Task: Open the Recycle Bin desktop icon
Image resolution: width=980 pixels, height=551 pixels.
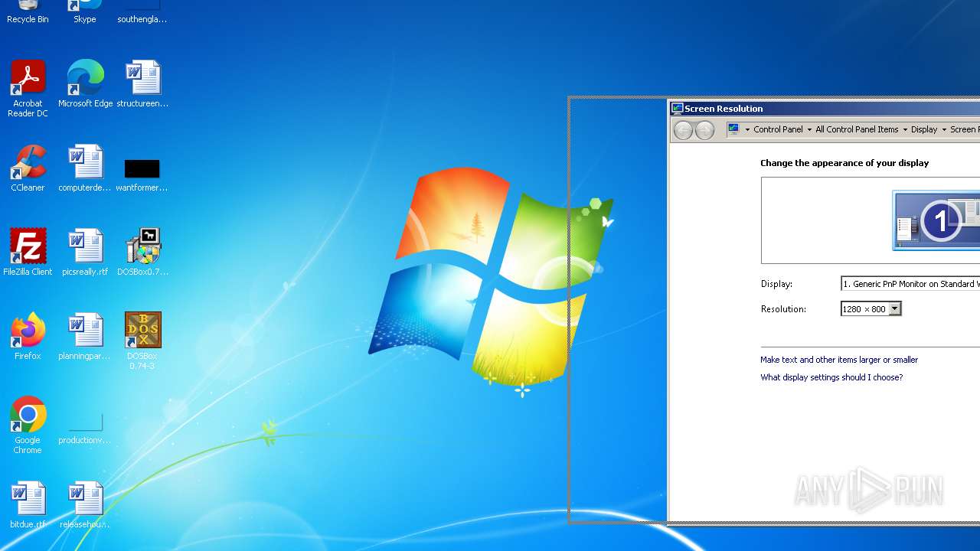Action: (x=28, y=12)
